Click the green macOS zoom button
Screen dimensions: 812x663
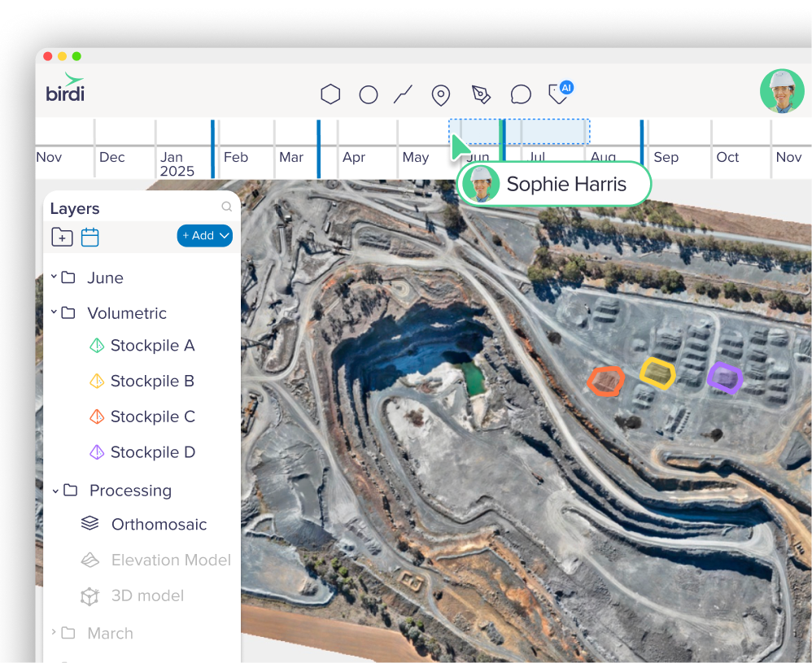click(76, 56)
